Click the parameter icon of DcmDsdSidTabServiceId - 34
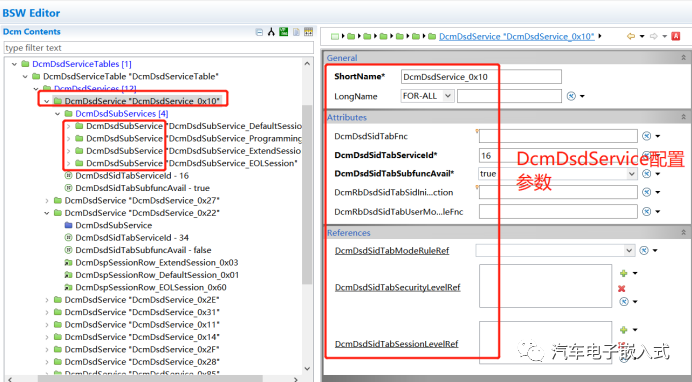Screen dimensions: 692x382 (68, 238)
